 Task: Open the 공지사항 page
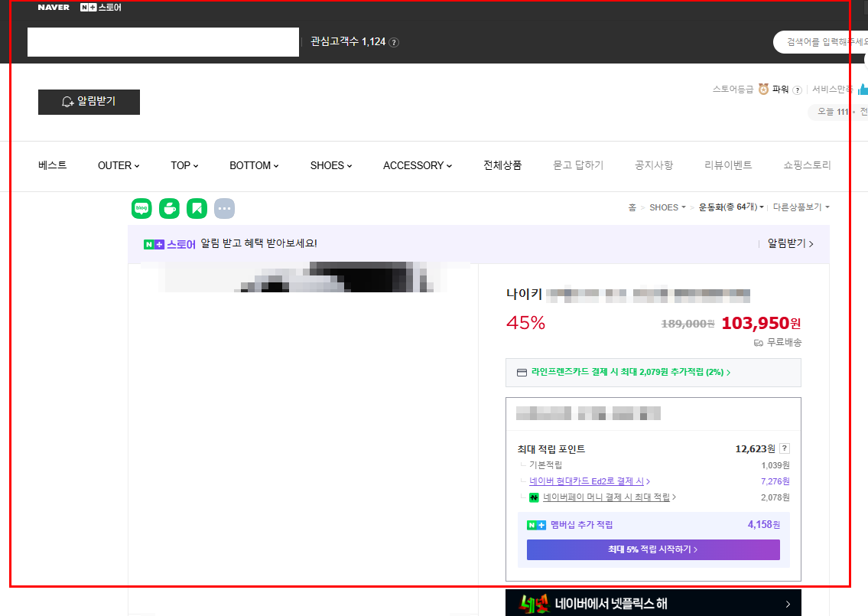tap(654, 165)
